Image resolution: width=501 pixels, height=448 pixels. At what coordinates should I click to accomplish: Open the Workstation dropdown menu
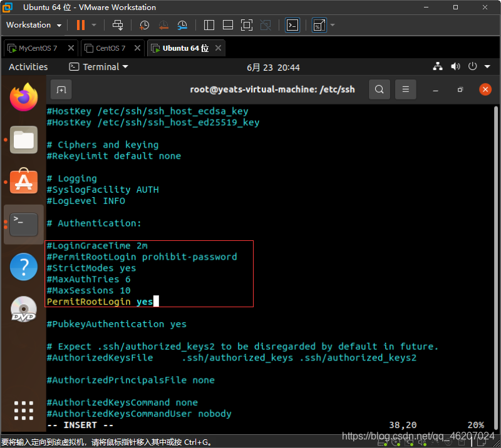34,25
